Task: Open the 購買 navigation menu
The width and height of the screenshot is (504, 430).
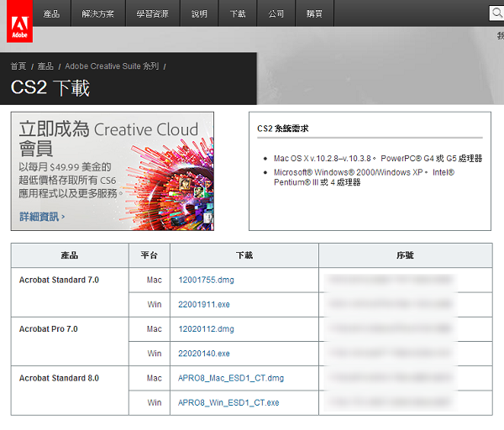Action: click(314, 13)
